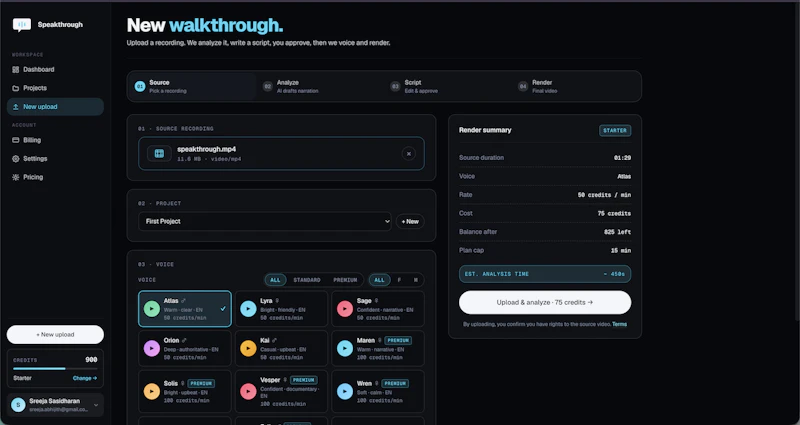This screenshot has height=425, width=800.
Task: Click the checkmark on the Atlas card
Action: [x=223, y=309]
